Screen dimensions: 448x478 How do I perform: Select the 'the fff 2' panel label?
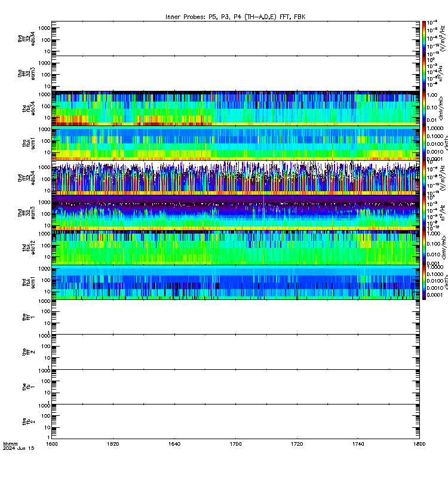[29, 352]
